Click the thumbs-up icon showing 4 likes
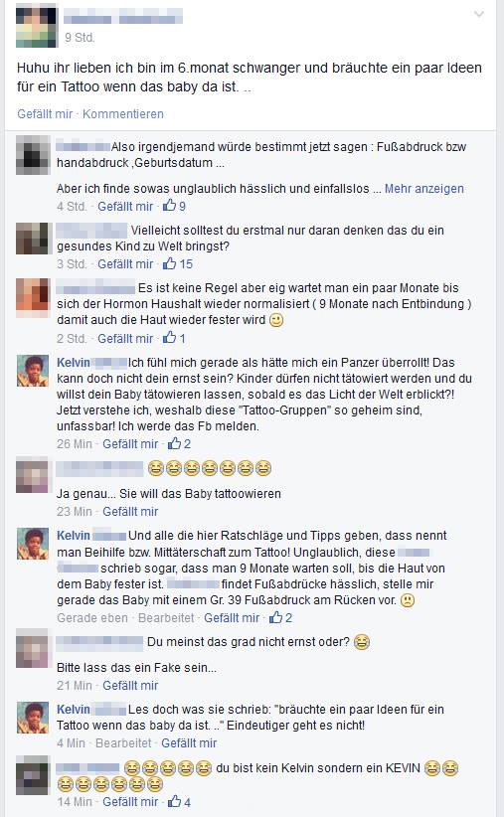 (174, 802)
